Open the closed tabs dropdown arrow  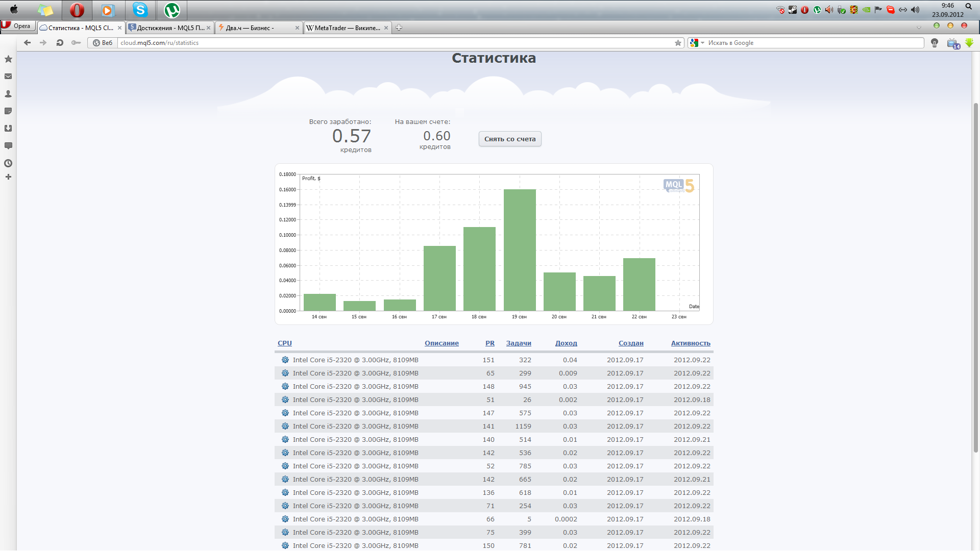click(x=919, y=28)
